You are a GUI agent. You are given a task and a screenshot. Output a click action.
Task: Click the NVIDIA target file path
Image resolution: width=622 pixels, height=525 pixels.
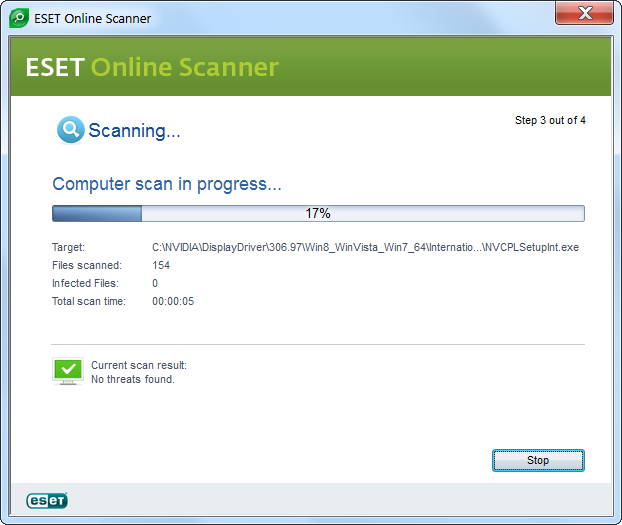point(365,247)
